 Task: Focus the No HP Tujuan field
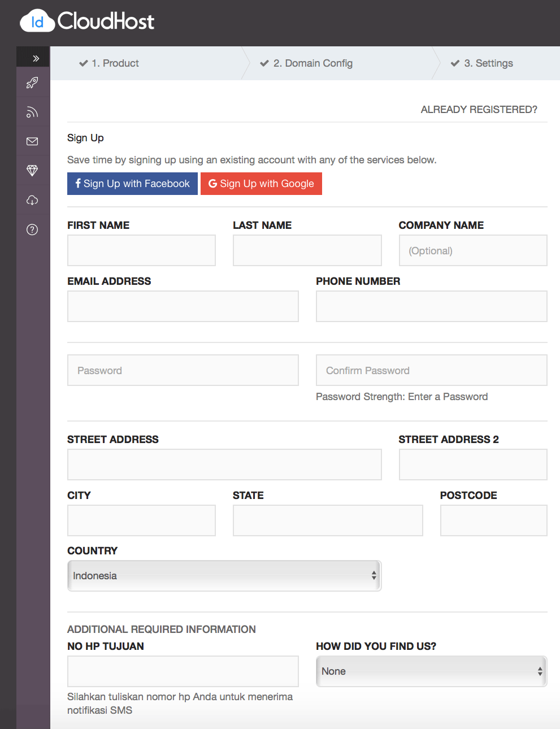(x=183, y=671)
